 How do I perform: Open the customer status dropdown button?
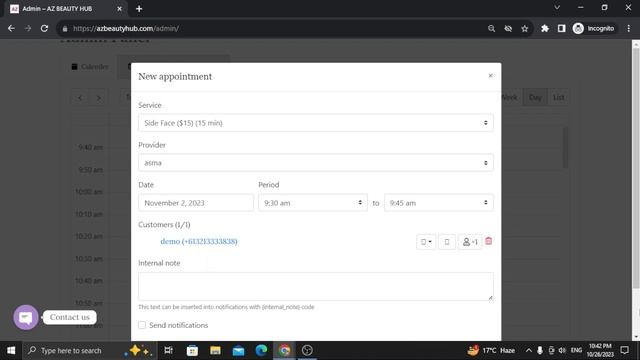[426, 242]
